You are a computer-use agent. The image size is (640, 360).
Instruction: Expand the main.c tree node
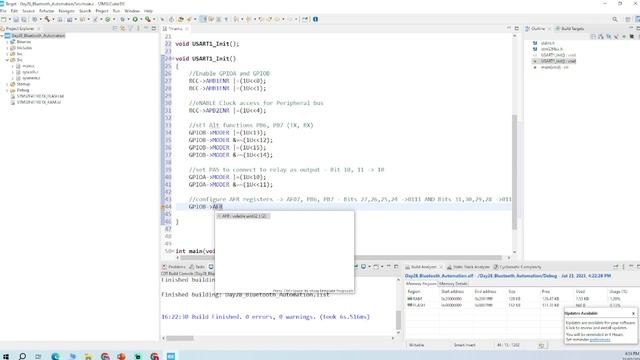pos(12,66)
